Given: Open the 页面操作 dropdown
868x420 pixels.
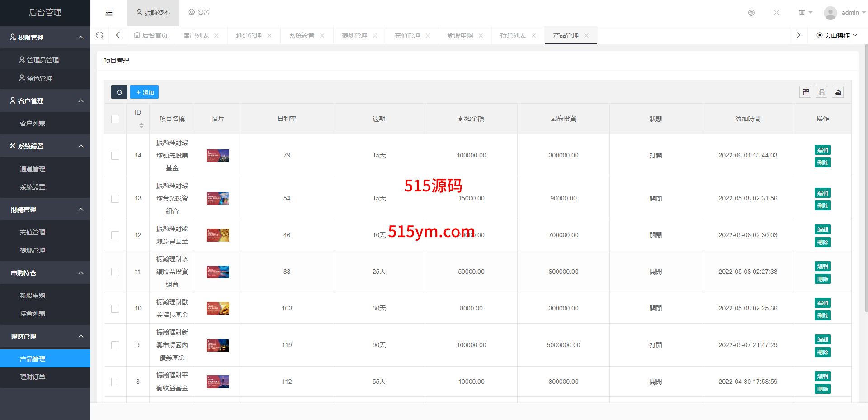Looking at the screenshot, I should (837, 35).
